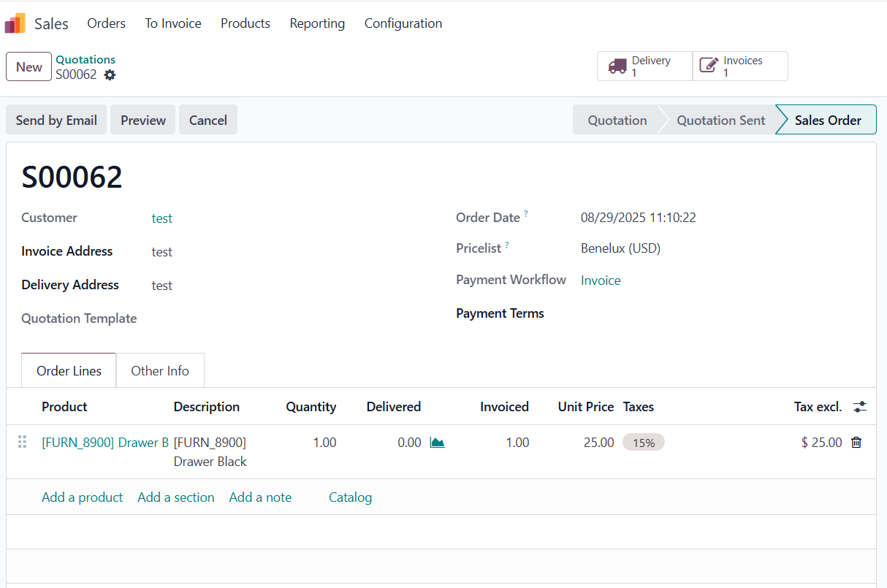The height and width of the screenshot is (588, 887).
Task: Open the Pricelist dropdown showing Benelux (USD)
Action: tap(620, 248)
